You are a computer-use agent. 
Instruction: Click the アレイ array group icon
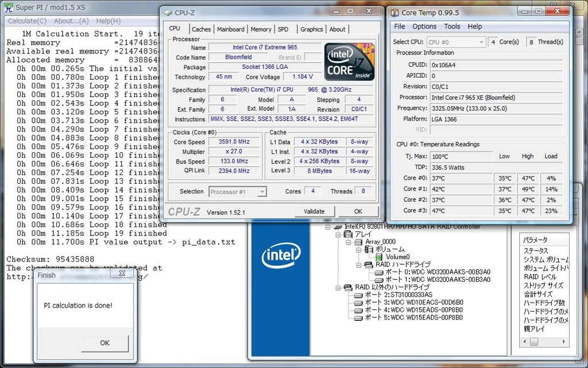pyautogui.click(x=348, y=234)
